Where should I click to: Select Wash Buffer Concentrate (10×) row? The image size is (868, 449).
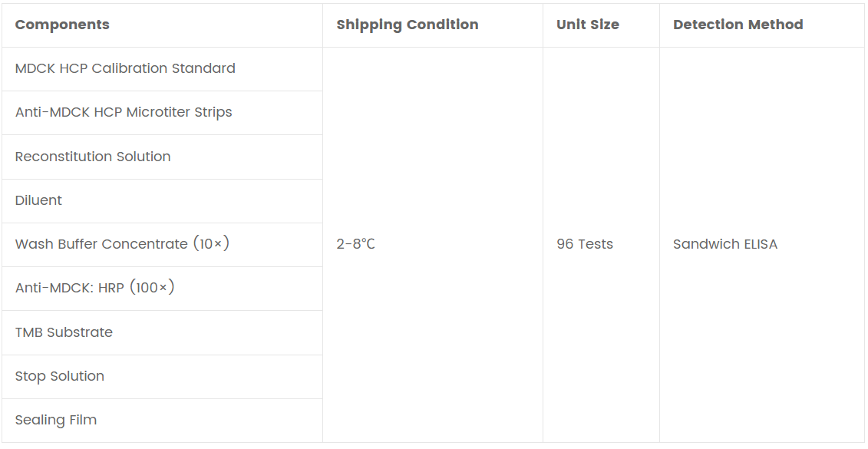pos(122,244)
